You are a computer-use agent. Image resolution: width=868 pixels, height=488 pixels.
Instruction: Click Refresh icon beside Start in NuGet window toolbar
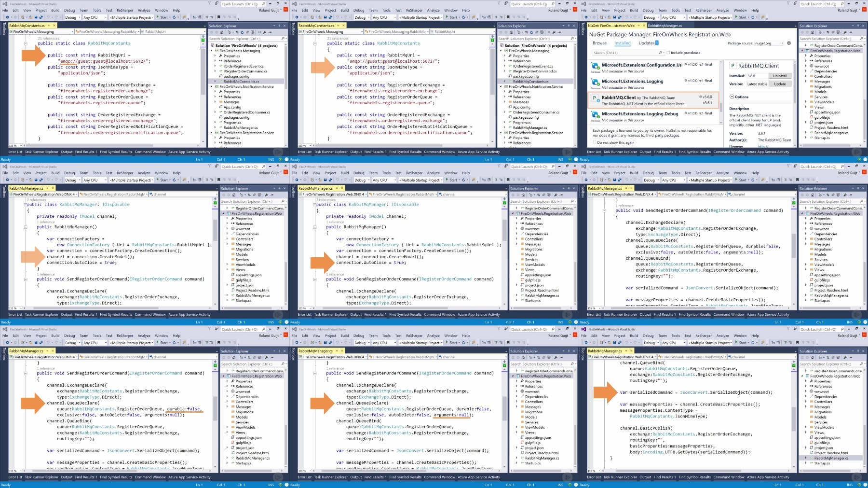pyautogui.click(x=753, y=17)
